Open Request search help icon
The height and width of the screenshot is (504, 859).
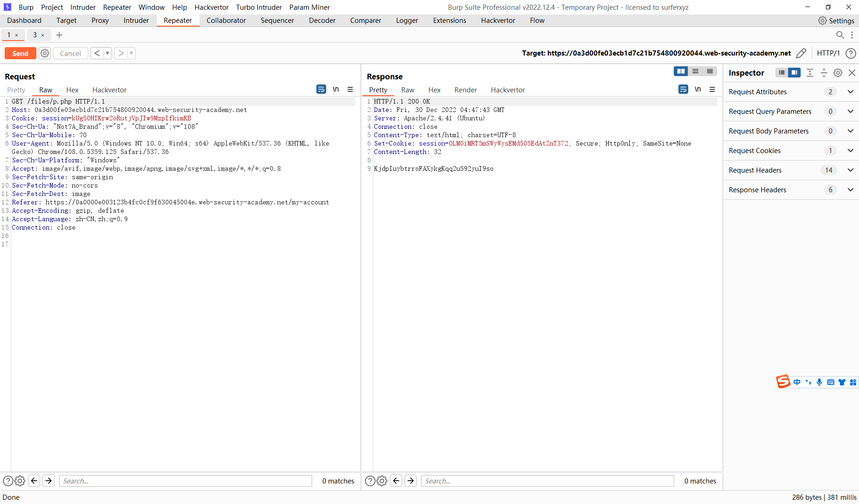point(8,481)
